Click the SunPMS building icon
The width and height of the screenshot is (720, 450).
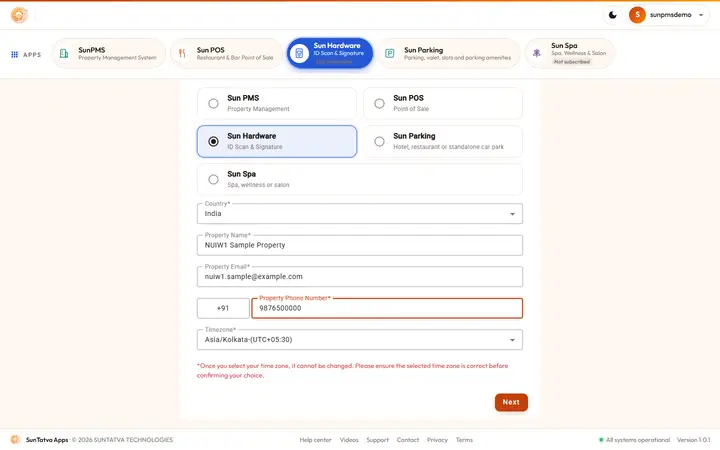tap(64, 53)
